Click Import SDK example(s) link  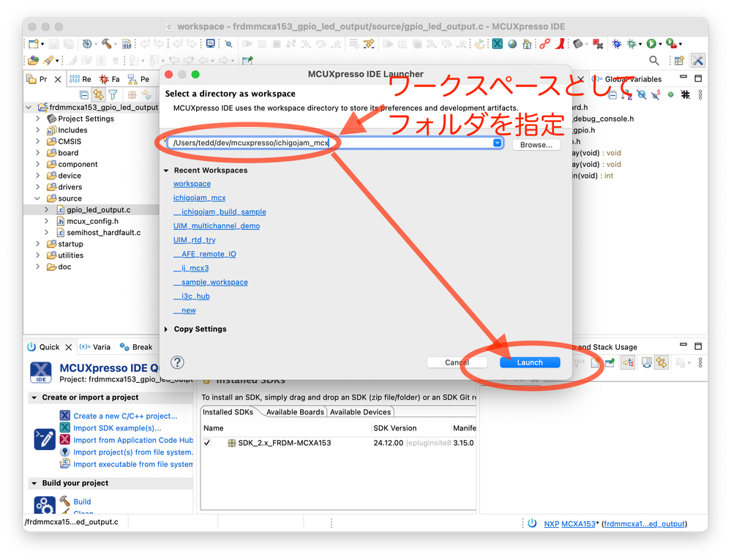117,428
